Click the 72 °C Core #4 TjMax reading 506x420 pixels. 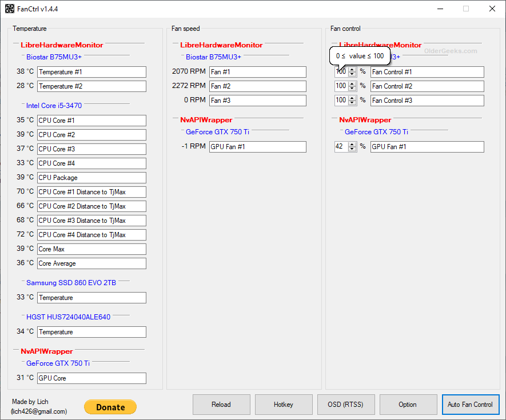pyautogui.click(x=25, y=234)
